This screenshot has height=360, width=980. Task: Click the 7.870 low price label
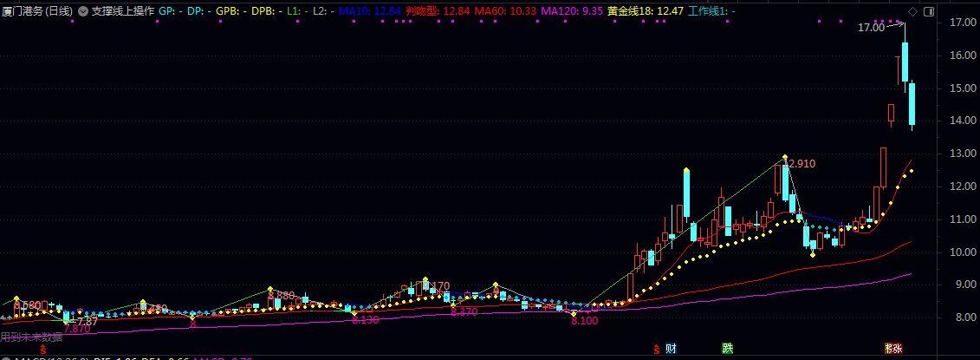coord(77,328)
